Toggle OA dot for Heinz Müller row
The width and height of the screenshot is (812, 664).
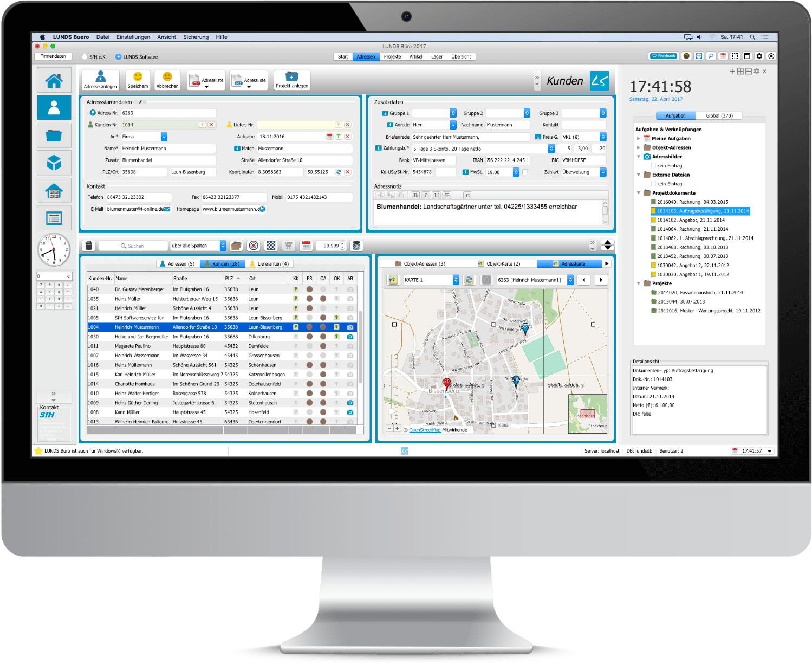[323, 299]
